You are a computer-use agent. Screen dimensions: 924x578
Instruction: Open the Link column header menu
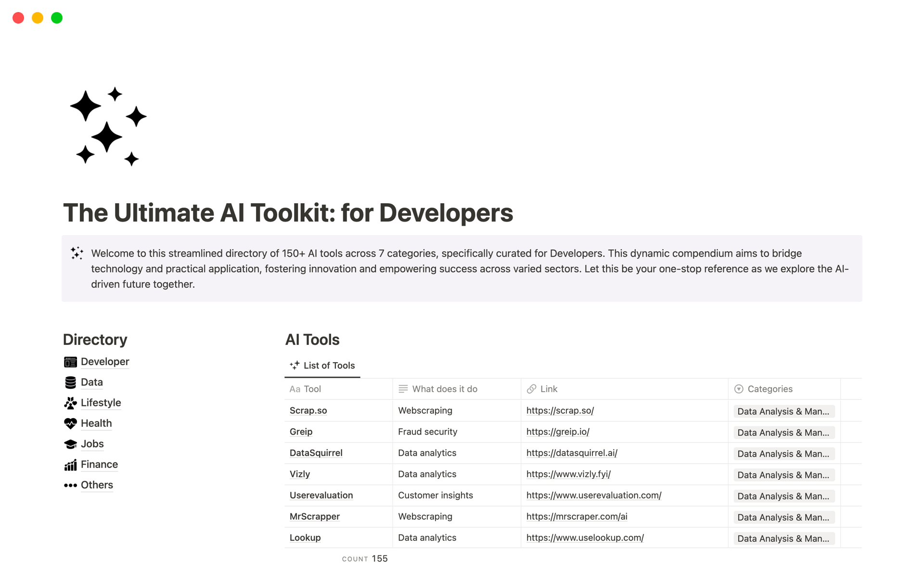[x=548, y=389]
